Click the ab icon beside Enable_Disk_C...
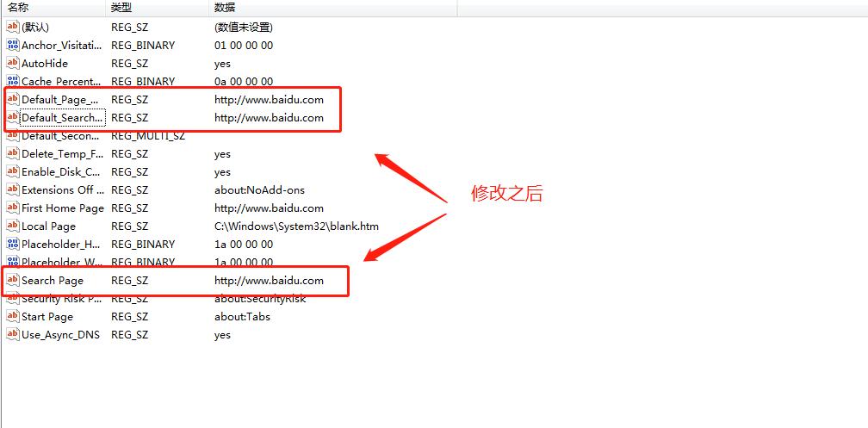This screenshot has height=428, width=868. tap(13, 171)
